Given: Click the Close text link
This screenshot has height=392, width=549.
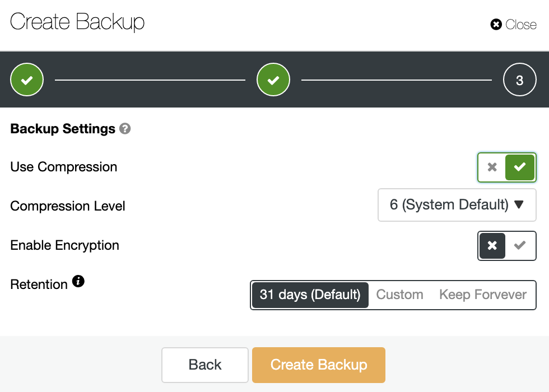Looking at the screenshot, I should coord(520,25).
